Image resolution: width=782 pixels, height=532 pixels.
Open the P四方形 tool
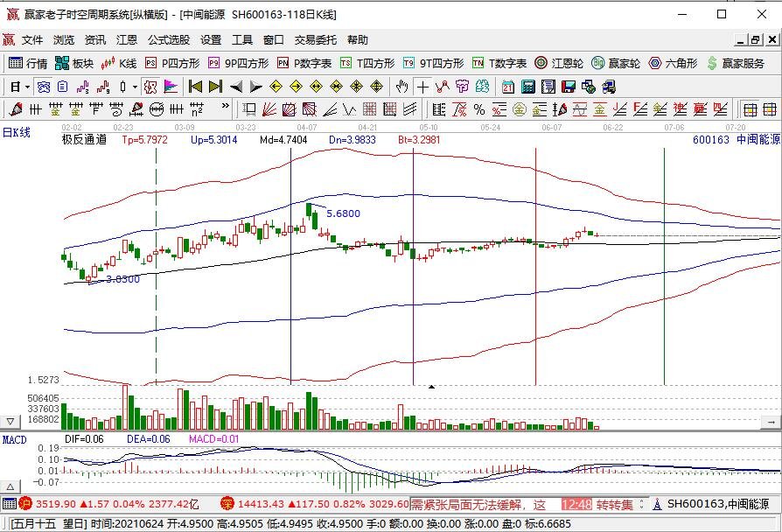coord(172,63)
